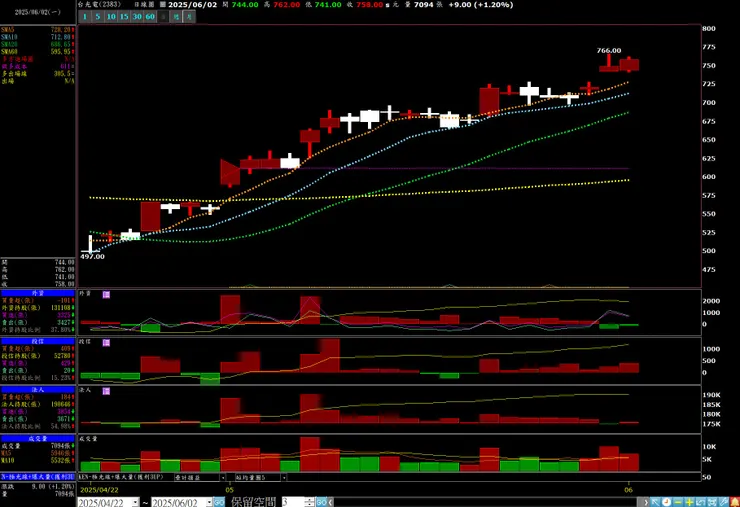
Task: Click the horizontal chart scrollbar track
Action: (x=486, y=502)
